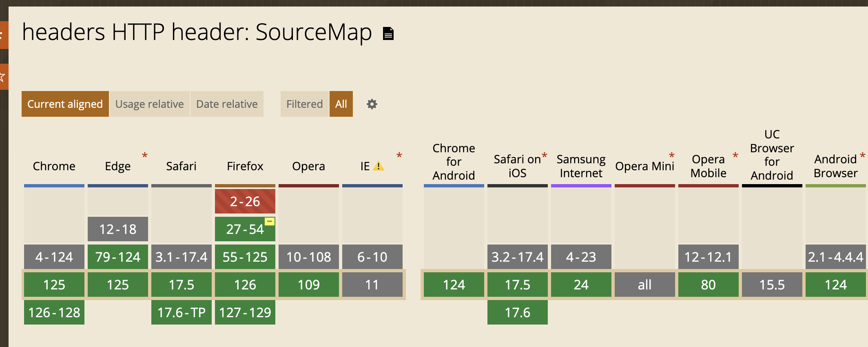Select Opera Mobile 12-12.1 cell

point(709,257)
